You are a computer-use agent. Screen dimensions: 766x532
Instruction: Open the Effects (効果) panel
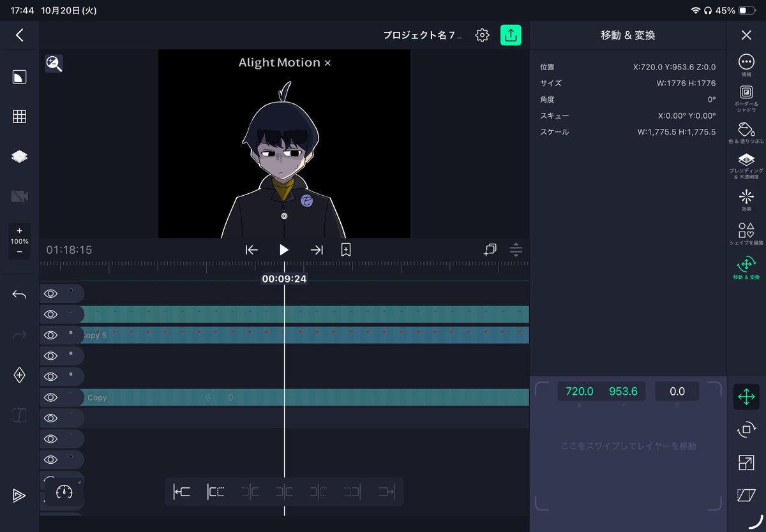(746, 200)
